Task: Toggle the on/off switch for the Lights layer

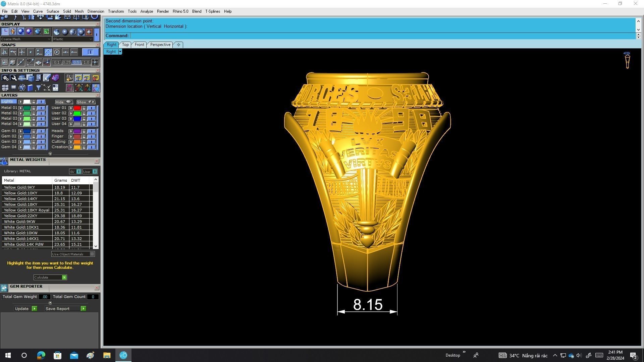Action: pyautogui.click(x=41, y=102)
